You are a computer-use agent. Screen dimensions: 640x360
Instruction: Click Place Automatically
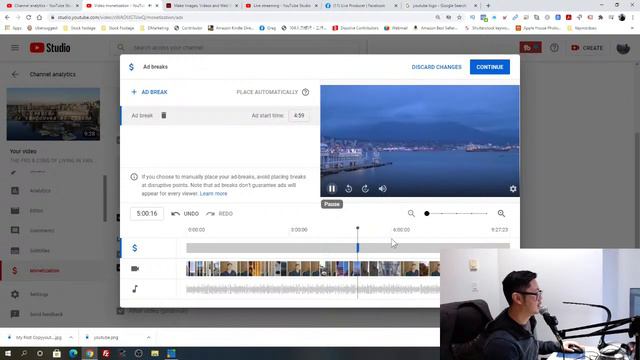tap(267, 92)
